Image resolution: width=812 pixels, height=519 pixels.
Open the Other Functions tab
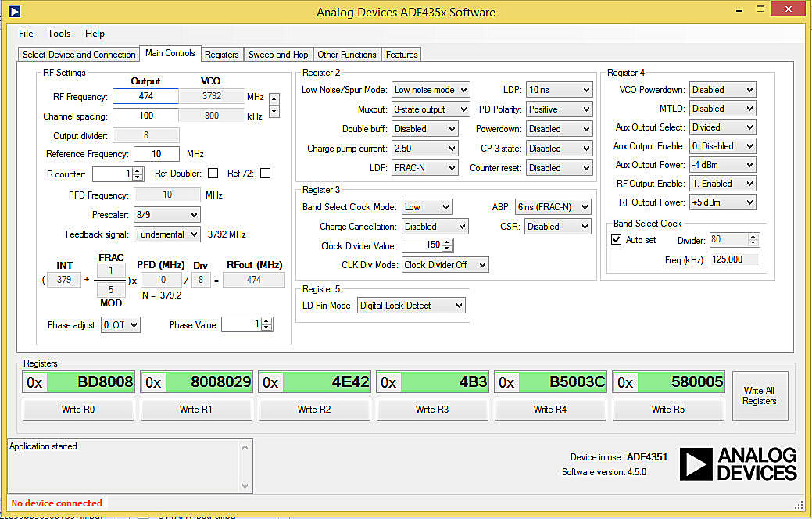[347, 55]
